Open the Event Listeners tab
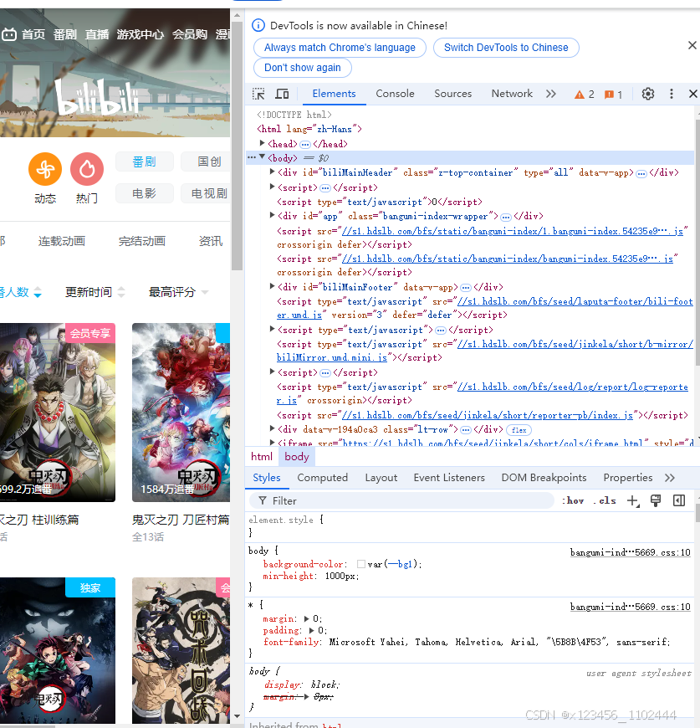This screenshot has width=700, height=728. click(x=449, y=478)
